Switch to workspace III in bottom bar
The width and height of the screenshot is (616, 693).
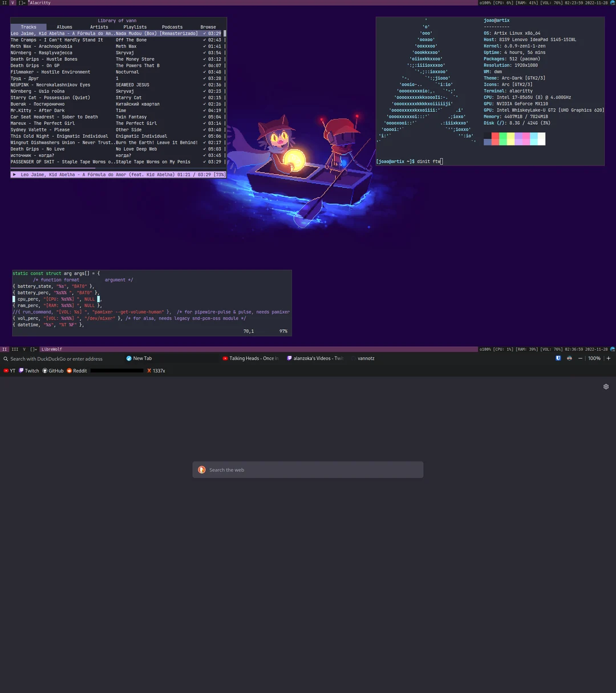(15, 349)
